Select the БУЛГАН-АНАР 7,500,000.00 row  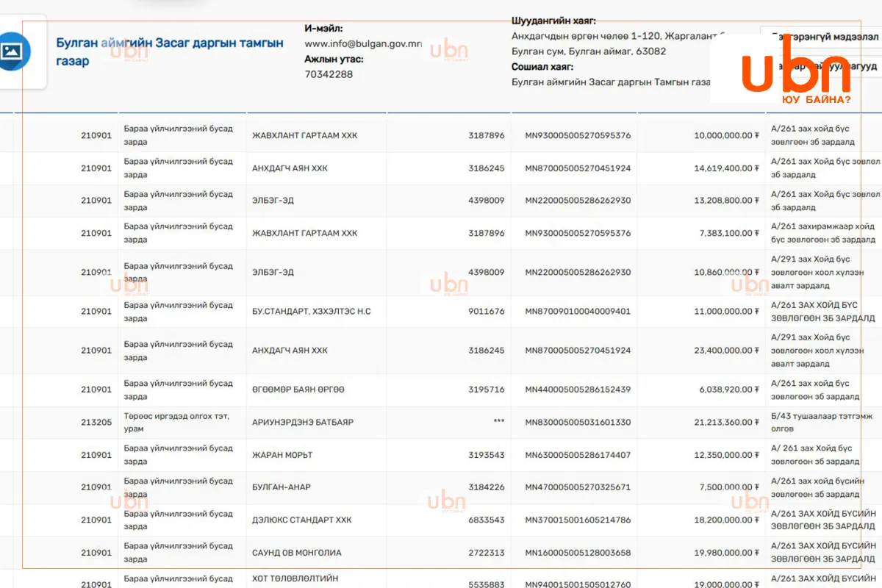441,487
